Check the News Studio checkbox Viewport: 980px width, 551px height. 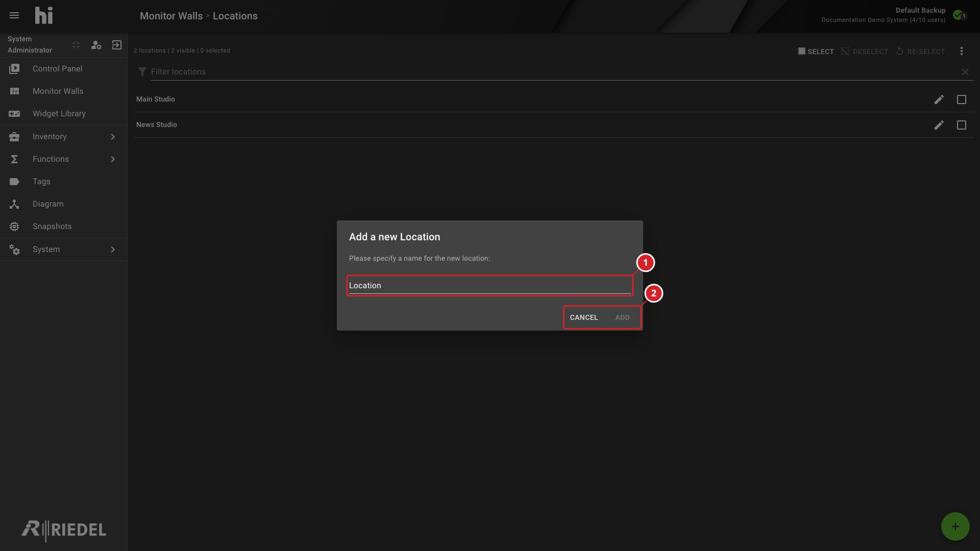pos(962,125)
